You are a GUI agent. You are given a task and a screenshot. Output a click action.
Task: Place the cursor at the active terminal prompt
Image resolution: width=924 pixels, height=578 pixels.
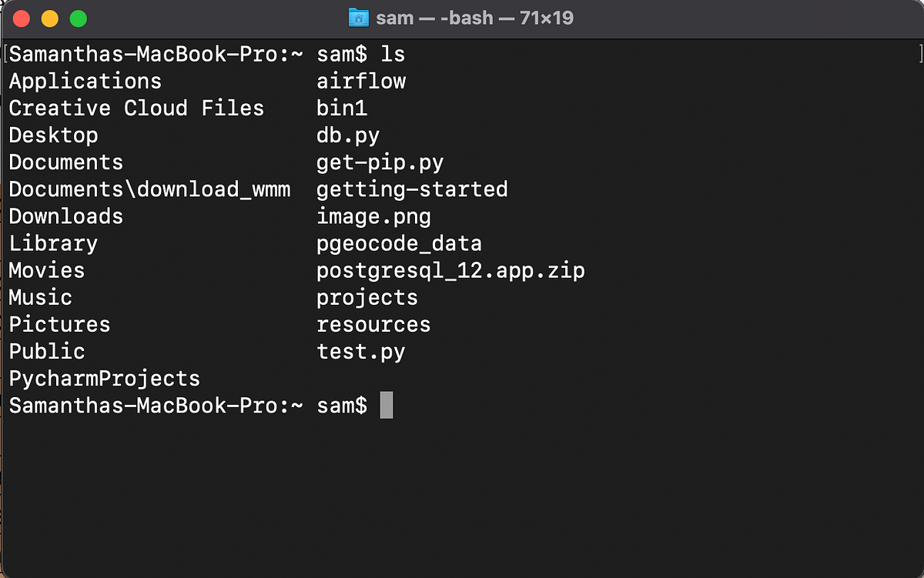coord(386,406)
